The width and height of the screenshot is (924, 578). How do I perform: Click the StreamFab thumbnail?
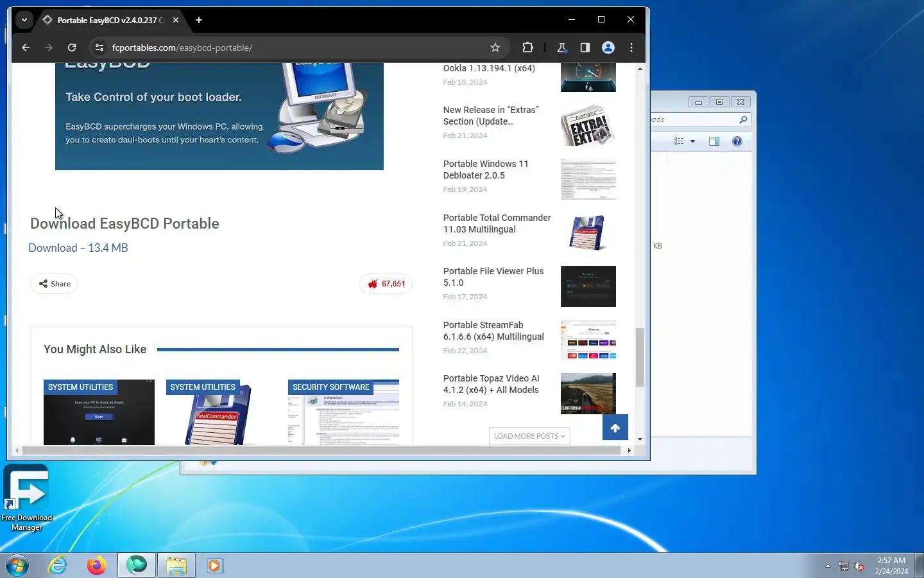[x=588, y=340]
